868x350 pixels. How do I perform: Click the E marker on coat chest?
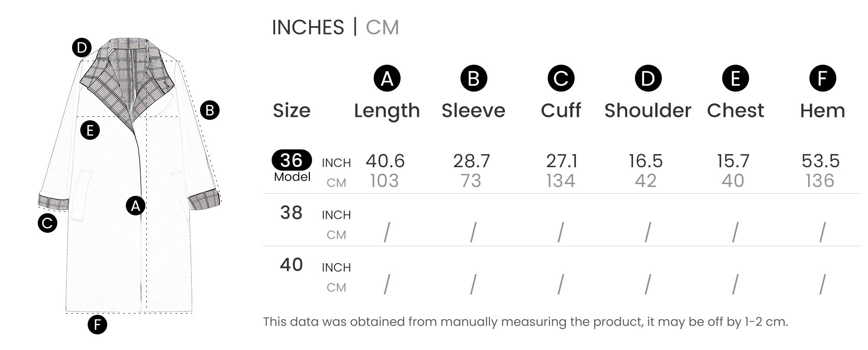pyautogui.click(x=90, y=130)
